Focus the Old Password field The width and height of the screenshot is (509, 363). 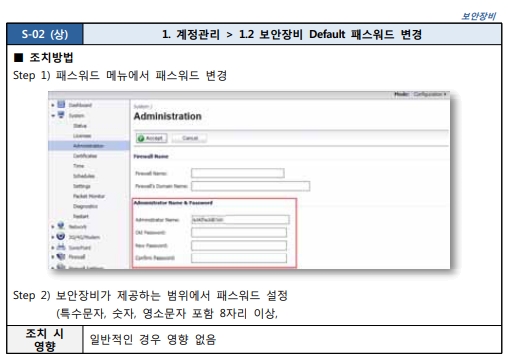pos(239,232)
